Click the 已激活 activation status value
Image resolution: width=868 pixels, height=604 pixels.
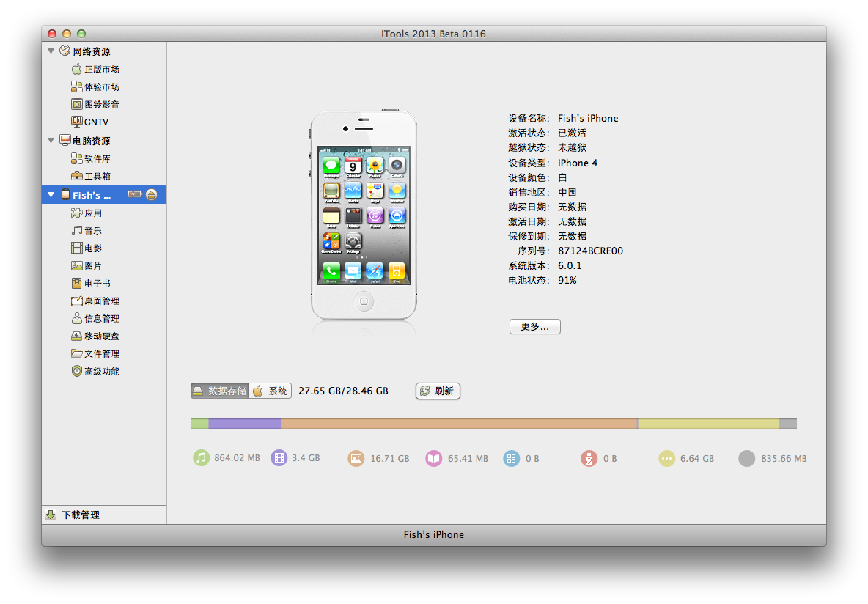coord(572,133)
